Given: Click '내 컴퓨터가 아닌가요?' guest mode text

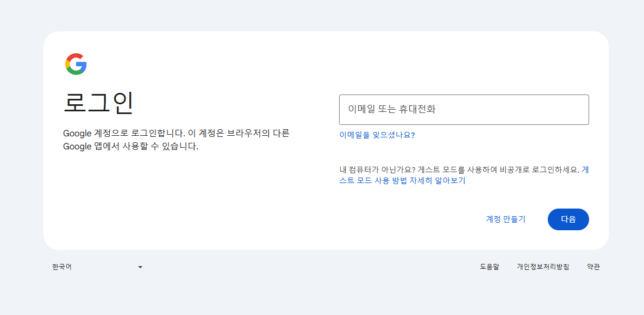Looking at the screenshot, I should (378, 170).
